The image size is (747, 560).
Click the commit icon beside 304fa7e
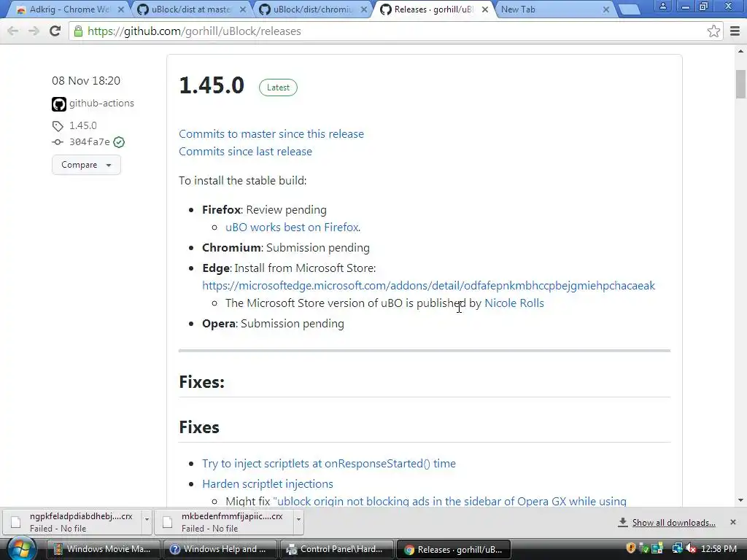[x=58, y=142]
